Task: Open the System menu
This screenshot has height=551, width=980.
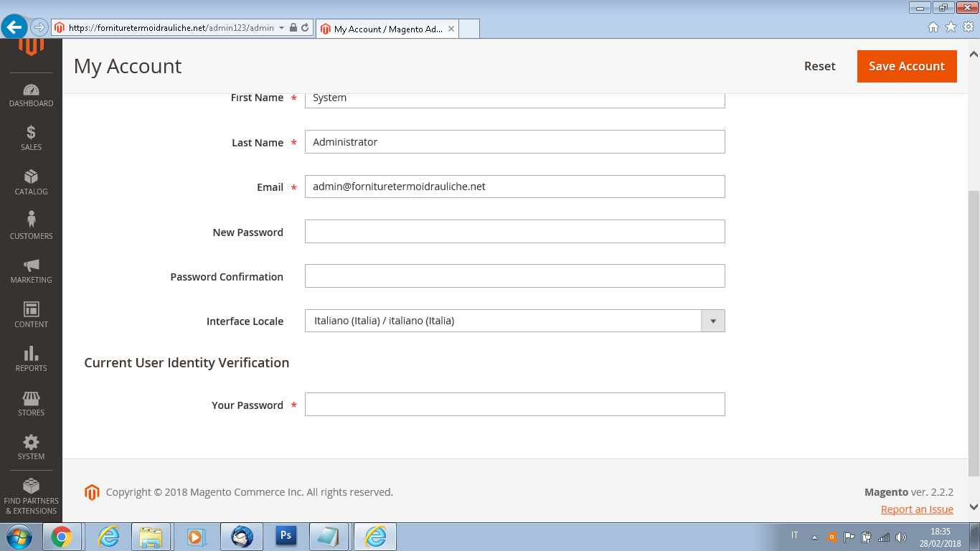Action: (x=31, y=448)
